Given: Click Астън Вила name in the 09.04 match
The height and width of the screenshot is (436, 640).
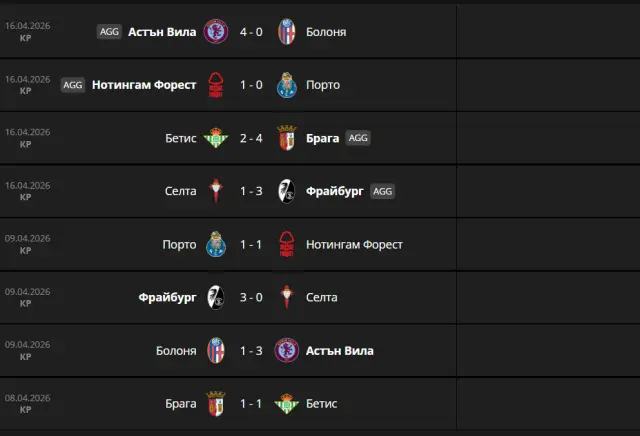Looking at the screenshot, I should (341, 350).
